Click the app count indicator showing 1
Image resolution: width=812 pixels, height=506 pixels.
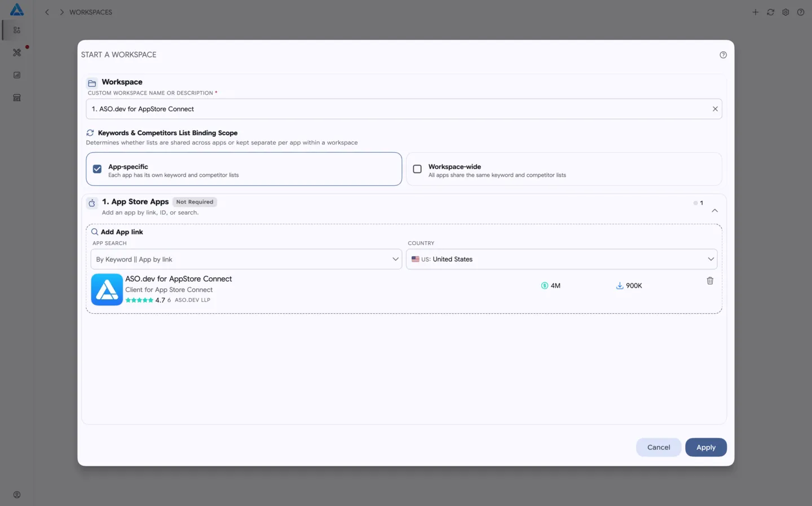tap(698, 203)
